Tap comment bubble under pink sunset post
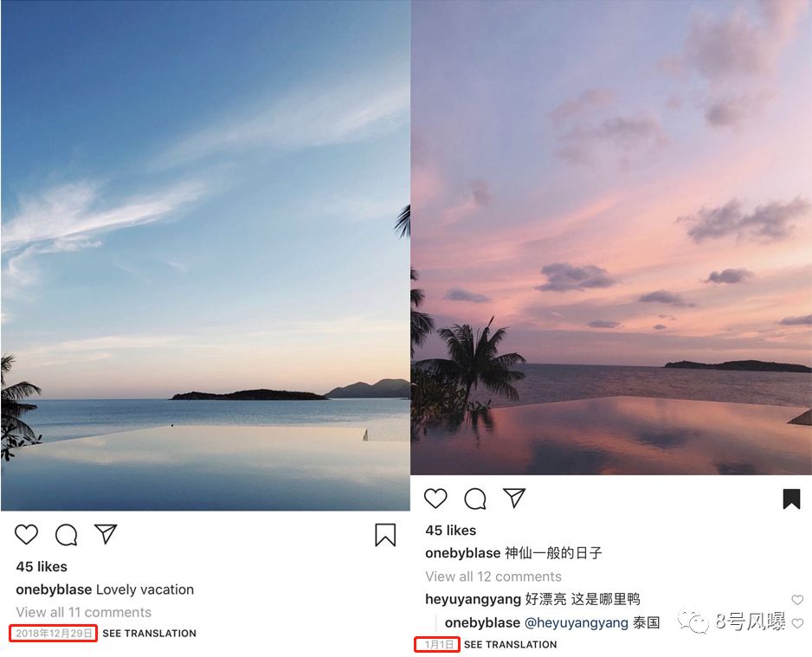812x657 pixels. [475, 499]
